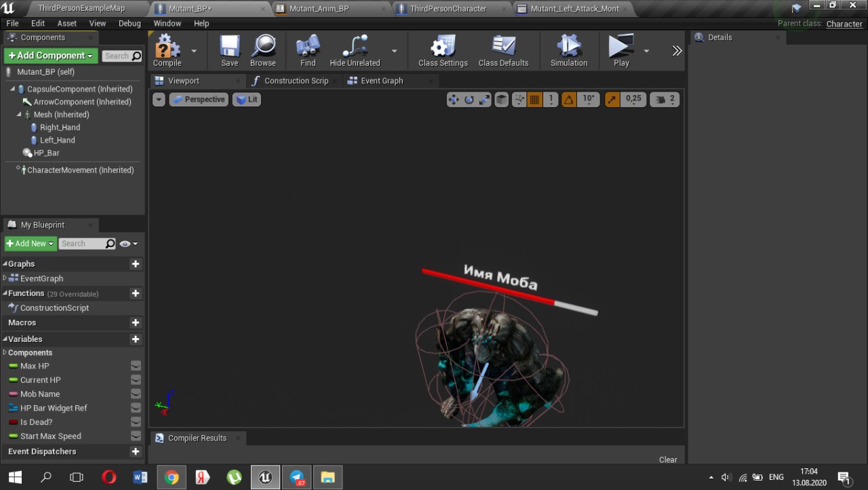
Task: Open ThirdPersonCharacter tab
Action: click(448, 9)
